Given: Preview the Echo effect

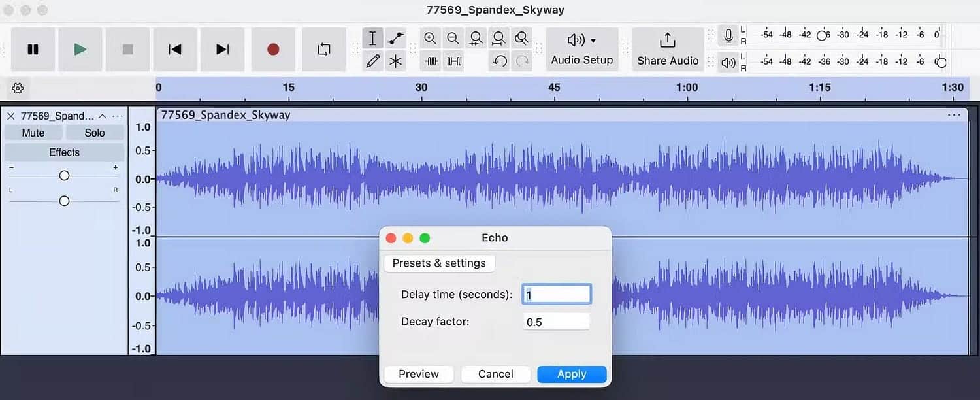Looking at the screenshot, I should click(x=418, y=374).
